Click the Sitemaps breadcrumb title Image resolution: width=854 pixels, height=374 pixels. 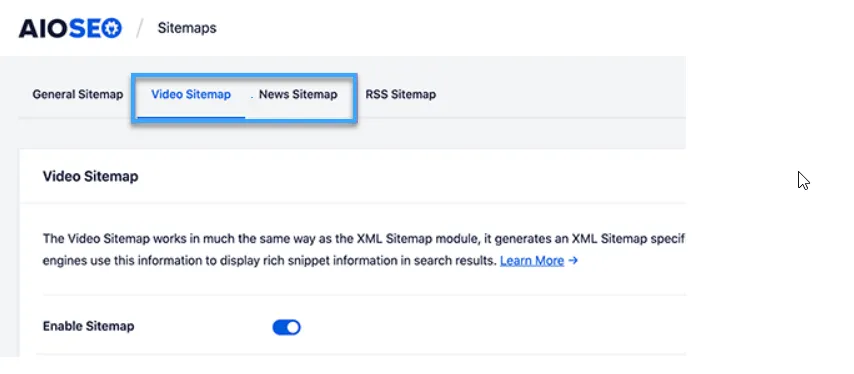(x=187, y=28)
